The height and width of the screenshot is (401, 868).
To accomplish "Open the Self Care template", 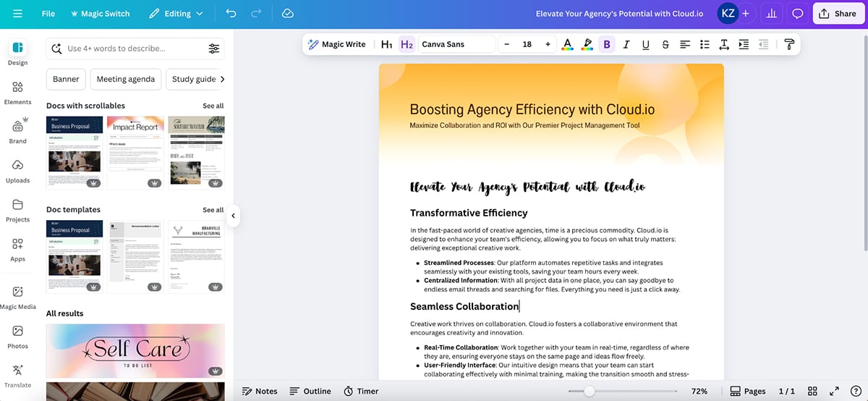I will (x=135, y=351).
